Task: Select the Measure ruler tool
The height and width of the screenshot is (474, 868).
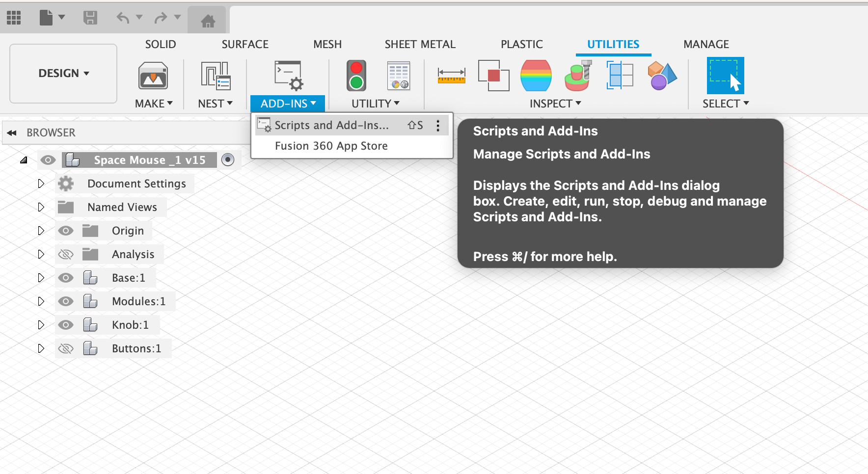Action: (x=452, y=76)
